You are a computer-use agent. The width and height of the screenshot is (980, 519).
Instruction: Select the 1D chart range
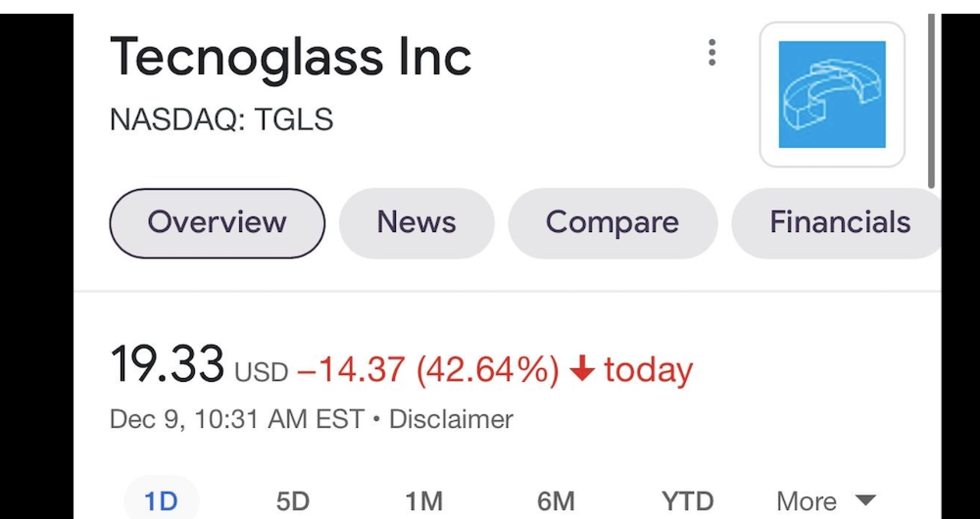tap(160, 501)
